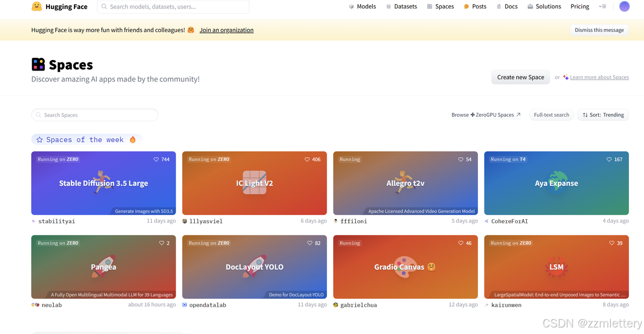Click CohereForAI author name
The image size is (644, 334).
[x=510, y=221]
